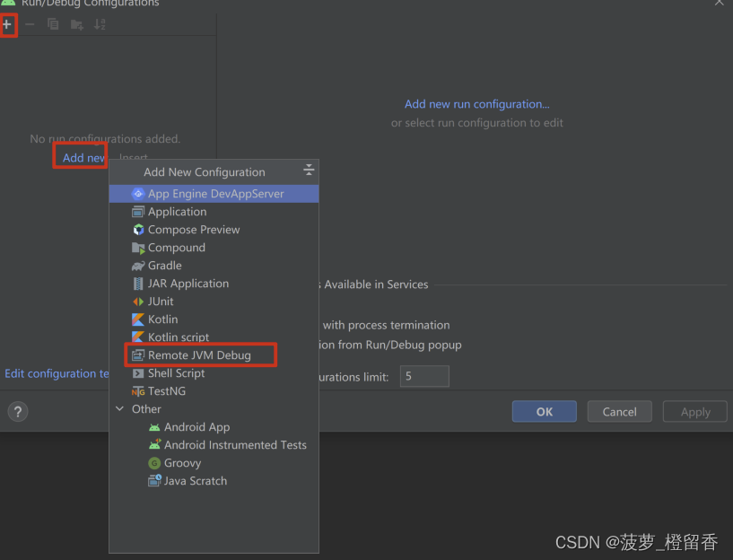Click the Kotlin logo icon
The width and height of the screenshot is (733, 560).
coord(138,319)
